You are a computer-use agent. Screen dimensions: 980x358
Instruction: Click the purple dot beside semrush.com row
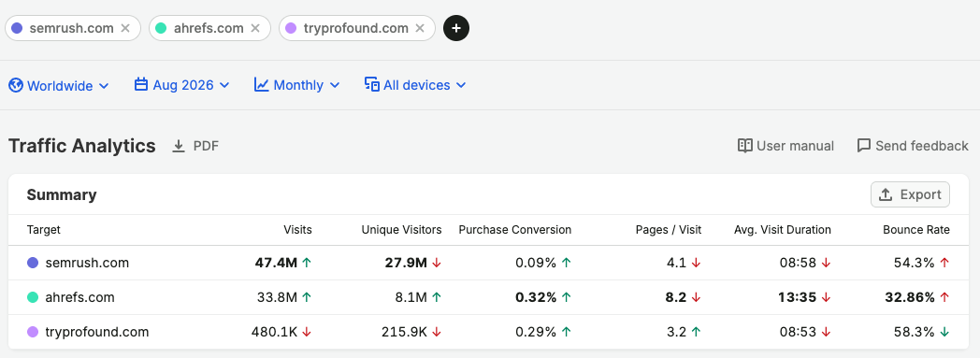click(x=33, y=263)
